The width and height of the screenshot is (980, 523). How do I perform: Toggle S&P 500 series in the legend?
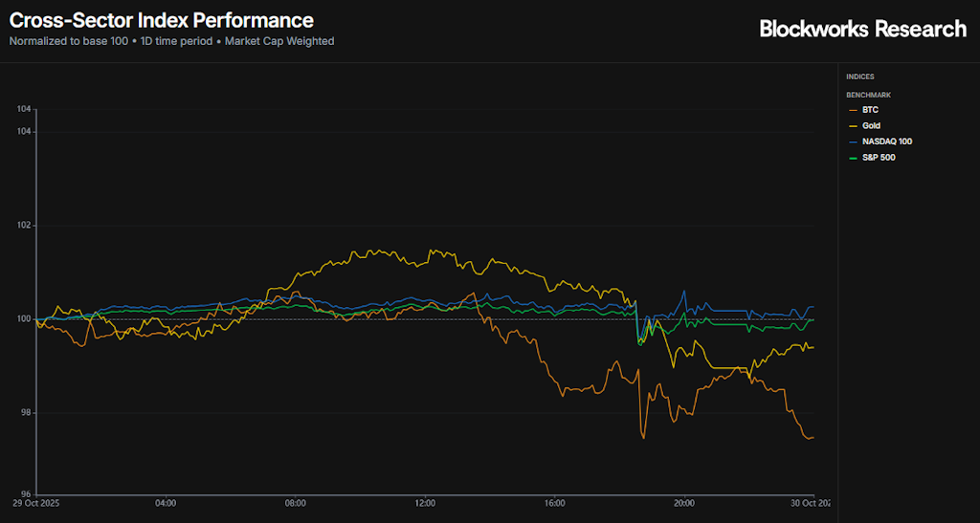coord(879,157)
